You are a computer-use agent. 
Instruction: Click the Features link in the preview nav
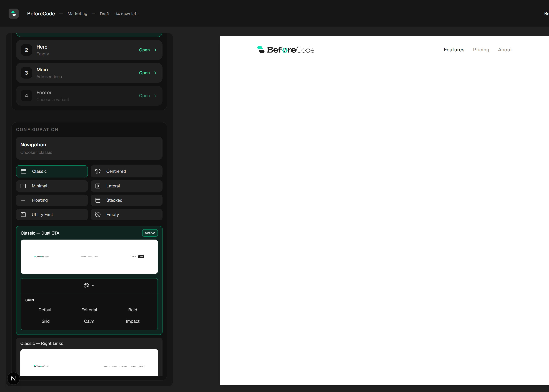coord(454,50)
